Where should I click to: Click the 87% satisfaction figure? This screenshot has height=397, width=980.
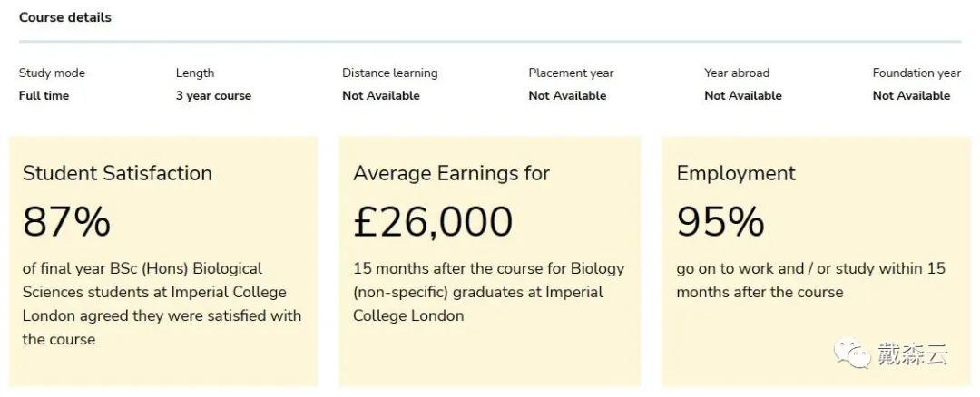(66, 221)
